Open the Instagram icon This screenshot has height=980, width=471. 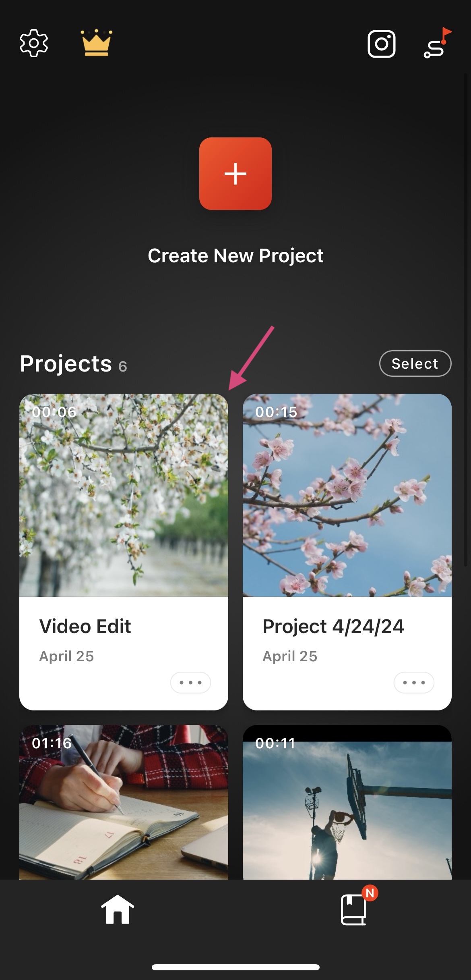tap(382, 44)
